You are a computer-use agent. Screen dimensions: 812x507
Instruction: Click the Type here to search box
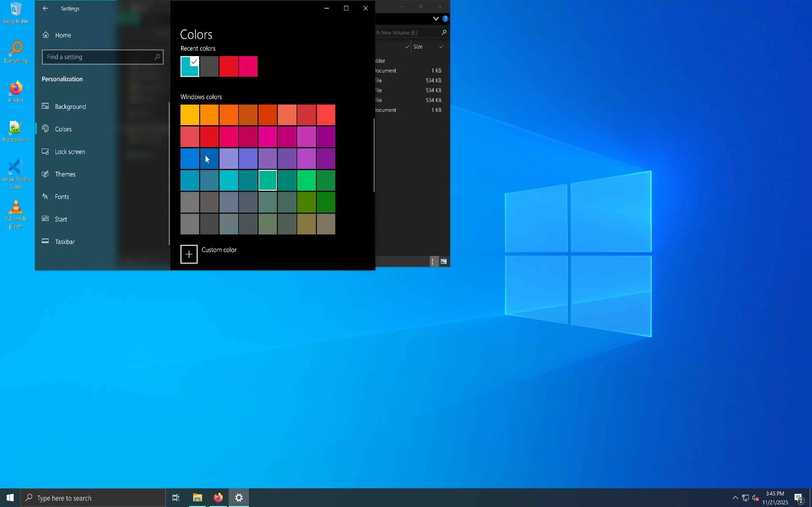tap(93, 498)
